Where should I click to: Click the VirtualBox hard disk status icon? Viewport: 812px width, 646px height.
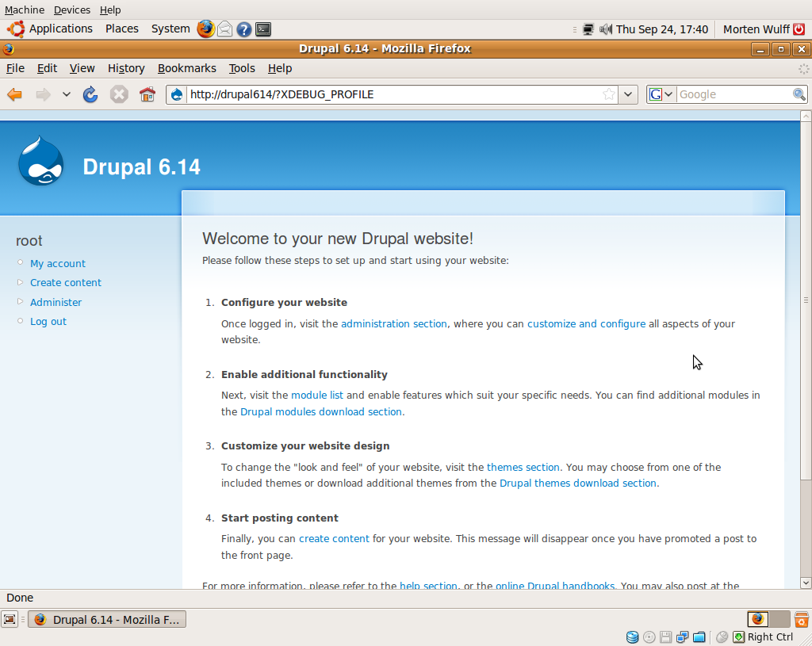[632, 637]
